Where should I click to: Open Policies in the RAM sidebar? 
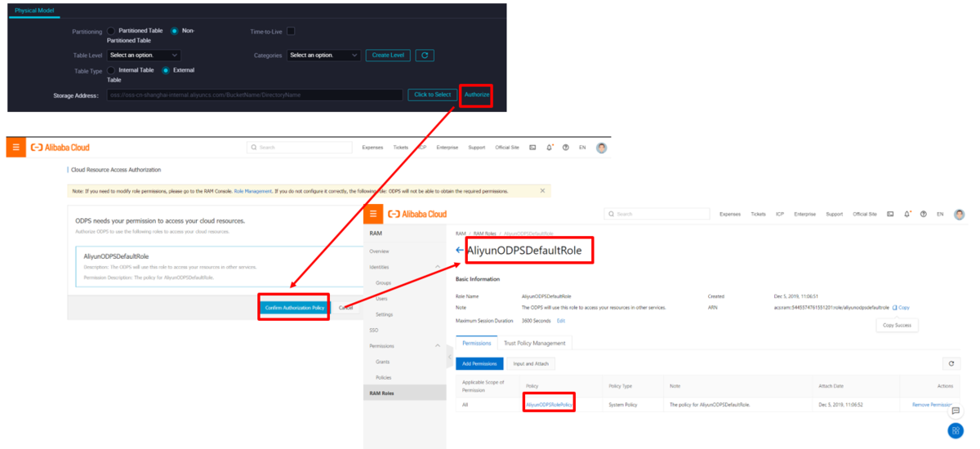pos(384,377)
